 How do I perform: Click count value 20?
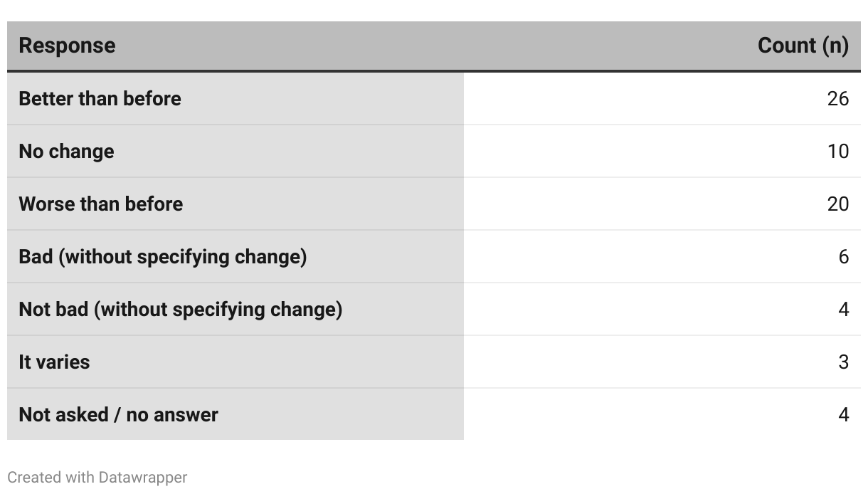(837, 204)
